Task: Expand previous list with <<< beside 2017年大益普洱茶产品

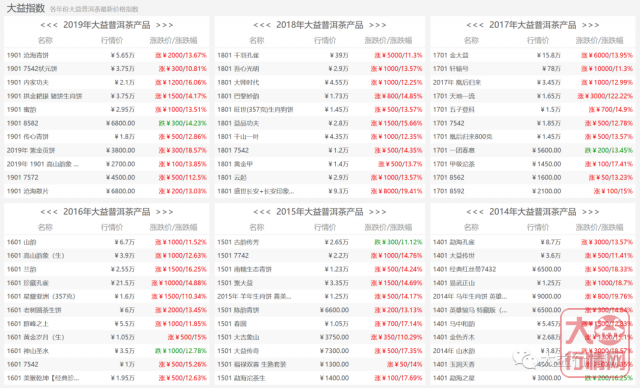Action: click(475, 25)
